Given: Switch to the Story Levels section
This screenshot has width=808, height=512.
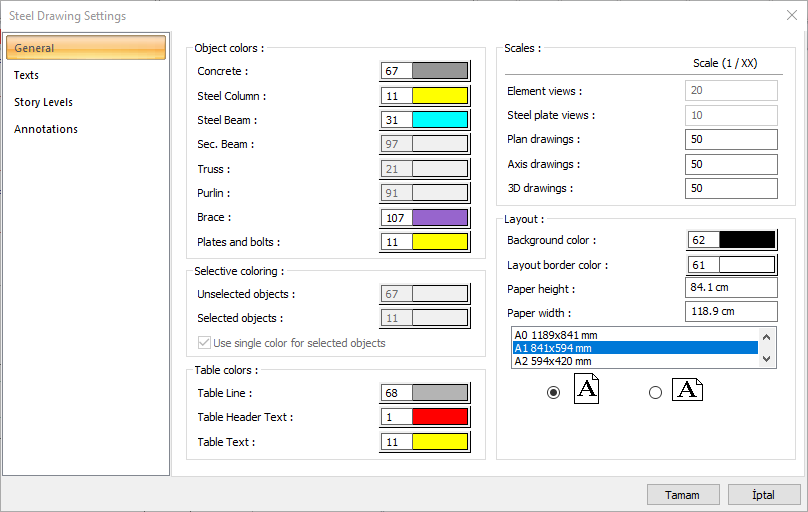Looking at the screenshot, I should (x=43, y=102).
